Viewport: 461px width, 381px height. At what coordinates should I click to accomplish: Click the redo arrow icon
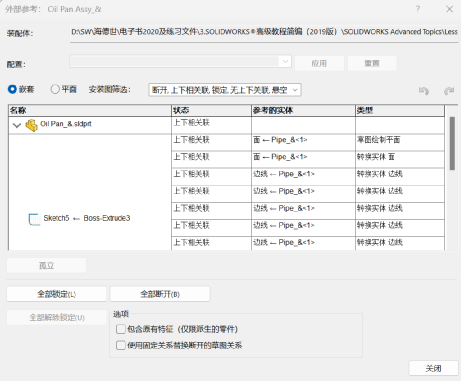(449, 91)
